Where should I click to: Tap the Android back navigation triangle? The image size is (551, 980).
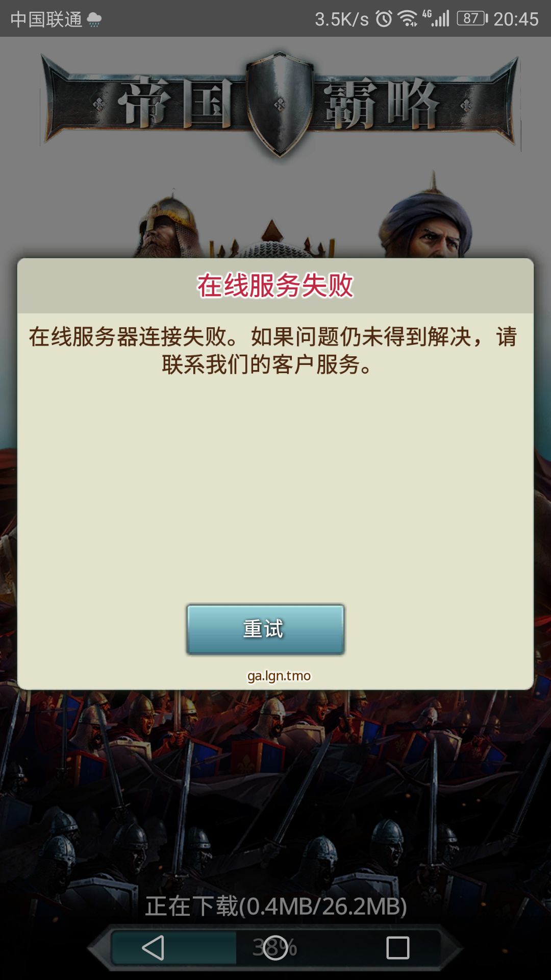(x=153, y=948)
